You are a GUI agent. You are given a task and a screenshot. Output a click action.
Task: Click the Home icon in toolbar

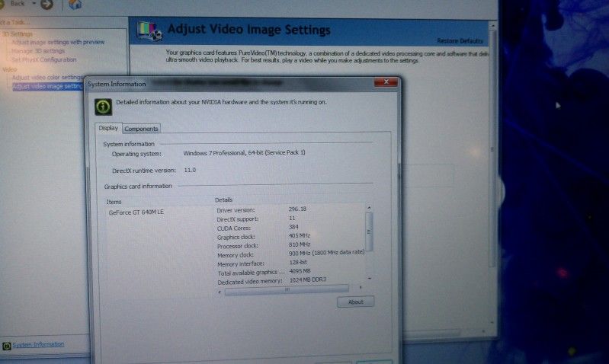pyautogui.click(x=75, y=5)
